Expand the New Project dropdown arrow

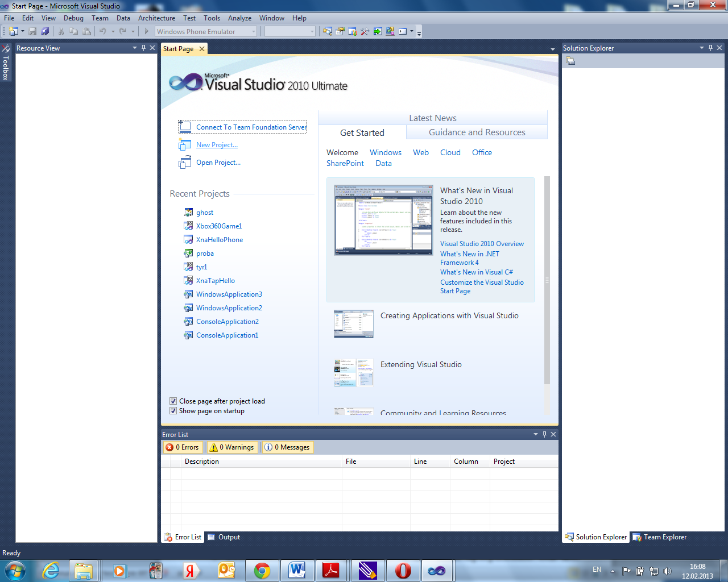point(23,32)
